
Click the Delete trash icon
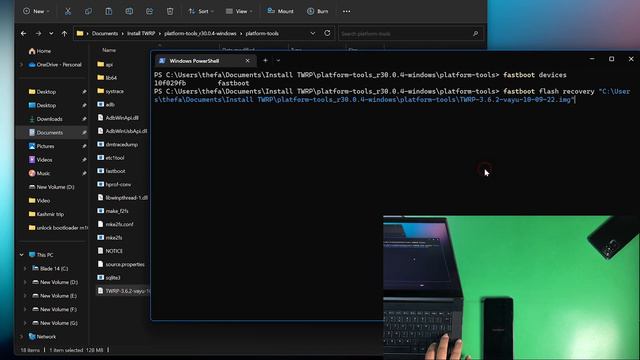tap(170, 11)
